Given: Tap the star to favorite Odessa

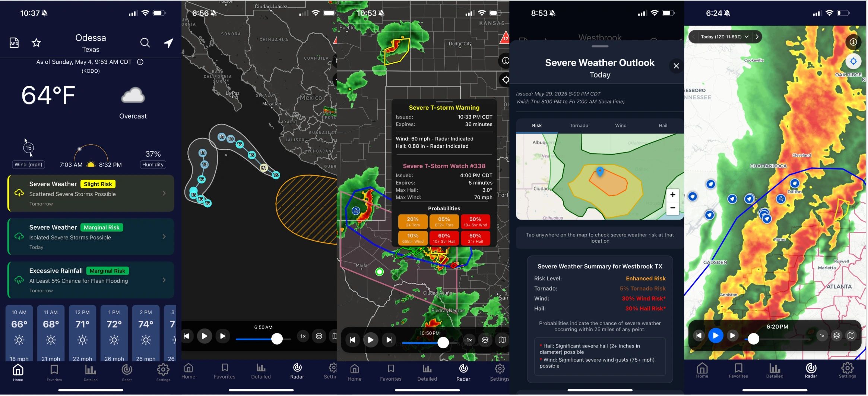Looking at the screenshot, I should coord(36,43).
